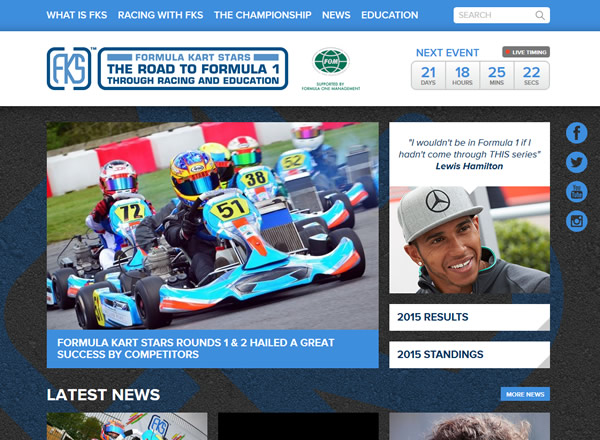Click the Latest News heading
600x440 pixels.
[103, 395]
